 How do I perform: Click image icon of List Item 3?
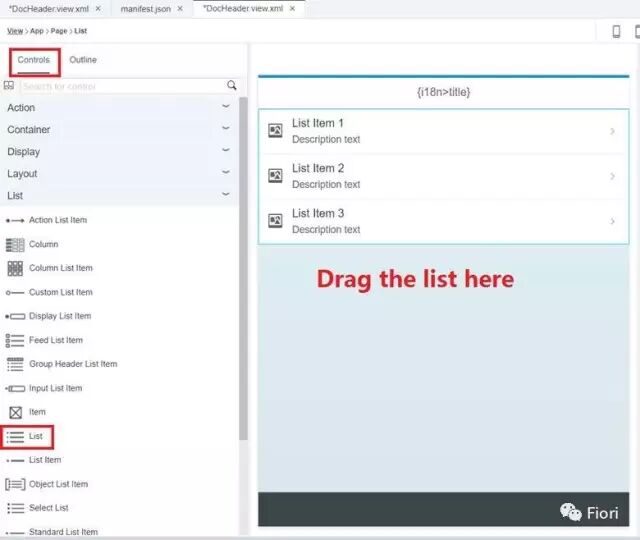tap(275, 221)
